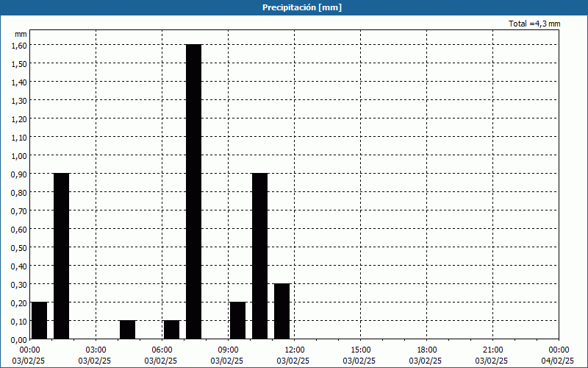Click the 00:00 04/02/25 label on x-axis
This screenshot has width=588, height=368.
558,355
